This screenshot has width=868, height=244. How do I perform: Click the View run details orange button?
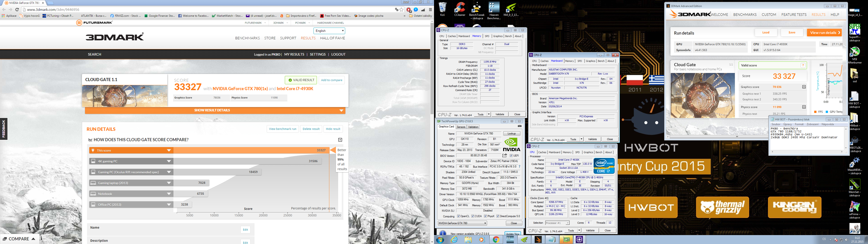pyautogui.click(x=824, y=33)
